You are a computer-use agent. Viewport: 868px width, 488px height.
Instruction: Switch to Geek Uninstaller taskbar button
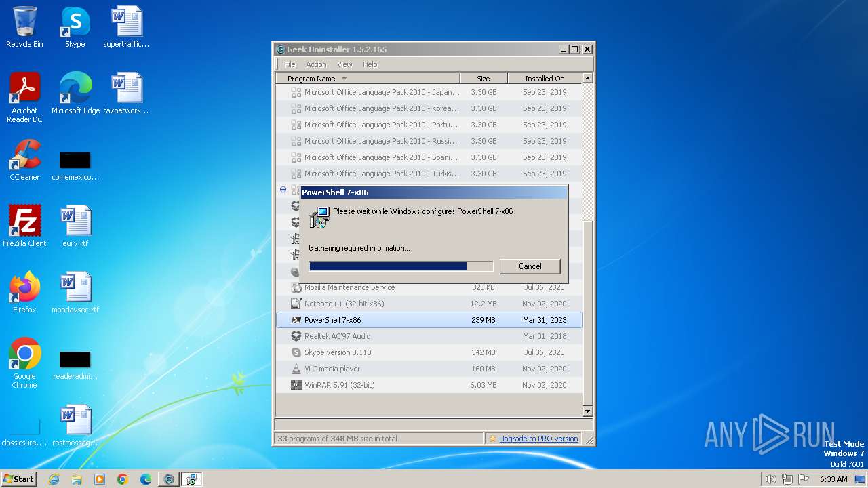click(x=169, y=479)
